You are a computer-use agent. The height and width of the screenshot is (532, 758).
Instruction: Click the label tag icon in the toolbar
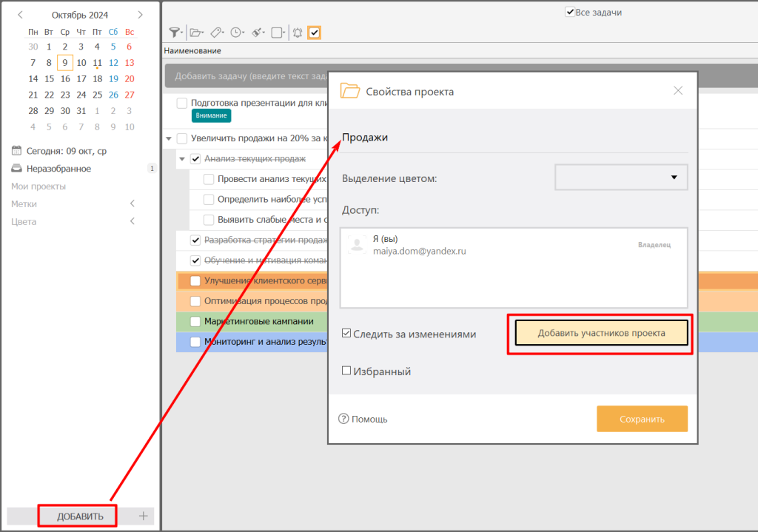click(215, 33)
